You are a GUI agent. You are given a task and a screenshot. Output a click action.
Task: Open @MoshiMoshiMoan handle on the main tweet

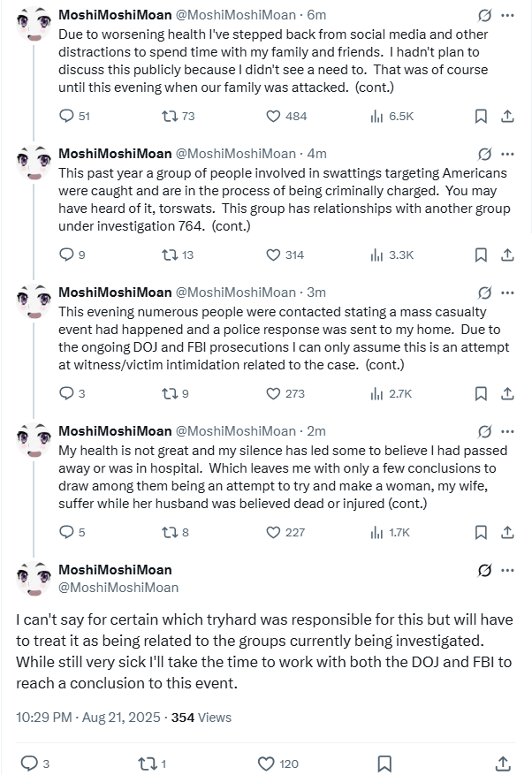pos(118,588)
